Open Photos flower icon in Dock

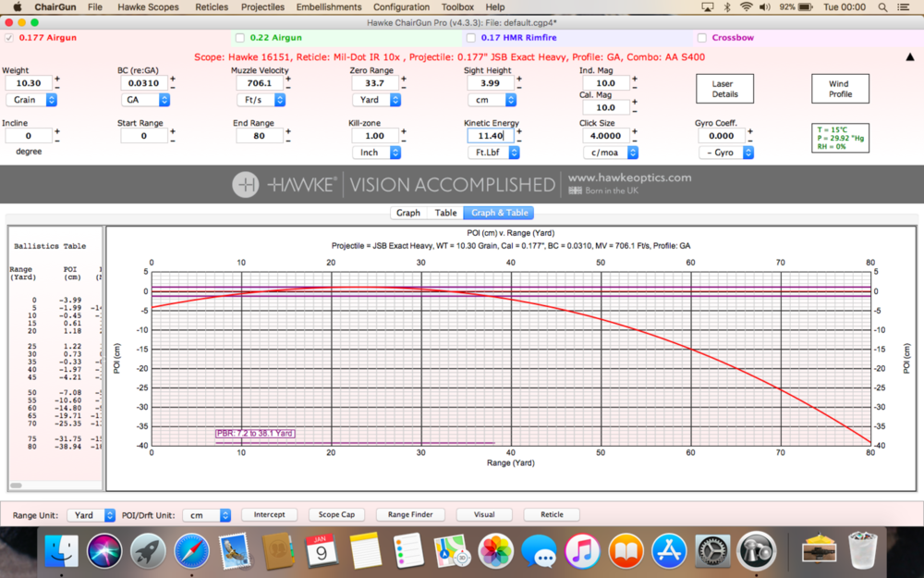click(495, 551)
